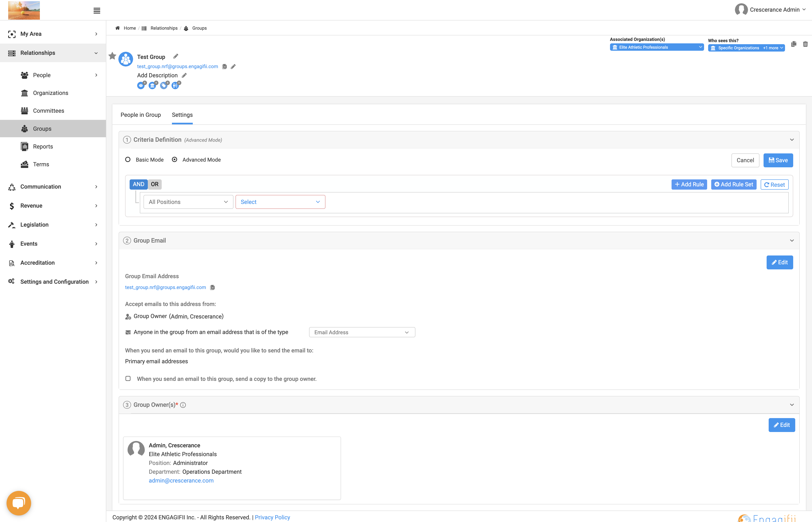The width and height of the screenshot is (812, 522).
Task: Click the trash delete icon at top right
Action: [805, 44]
